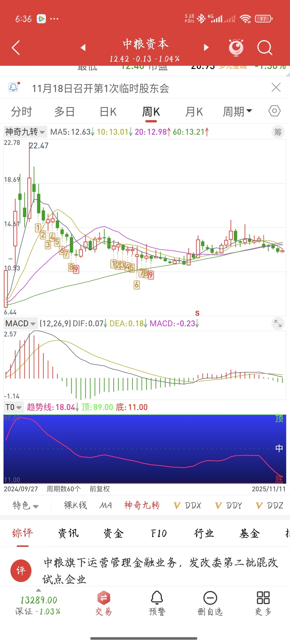Open the 综评 tab
The height and width of the screenshot is (644, 290).
pyautogui.click(x=23, y=533)
